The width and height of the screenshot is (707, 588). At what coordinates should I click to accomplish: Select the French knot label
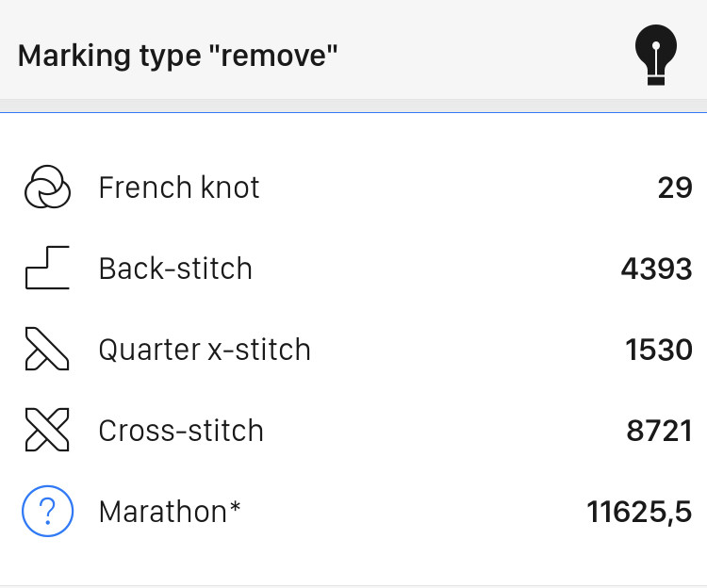(x=179, y=187)
